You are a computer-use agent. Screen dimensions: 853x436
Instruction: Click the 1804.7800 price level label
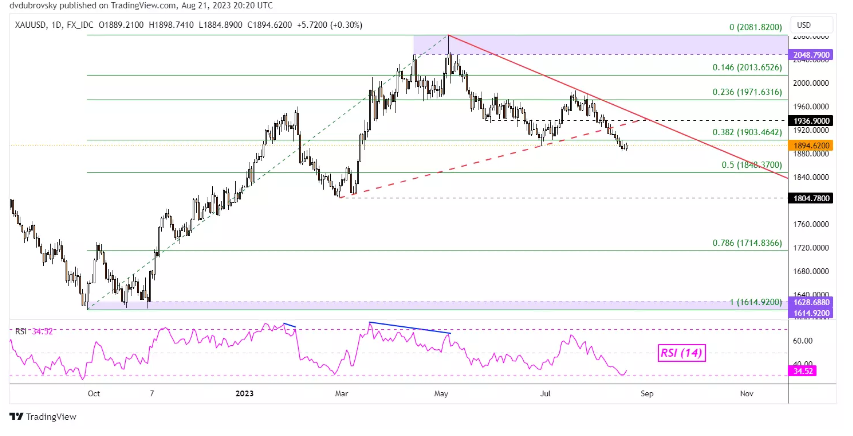click(x=813, y=198)
